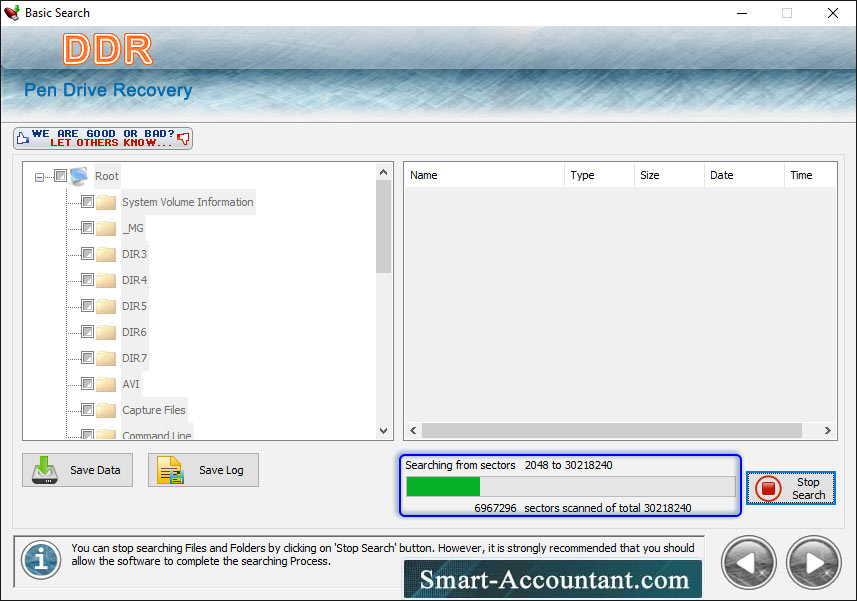Click the Stop Search button

click(x=791, y=488)
